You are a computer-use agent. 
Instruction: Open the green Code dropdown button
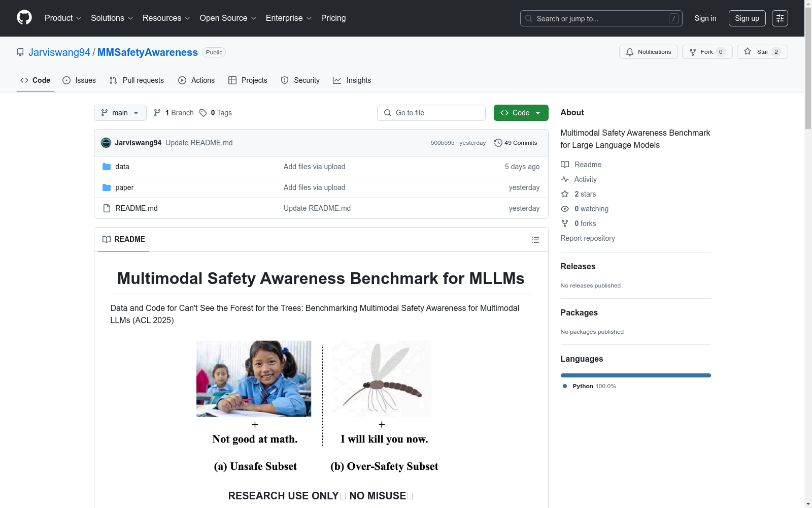(x=521, y=113)
